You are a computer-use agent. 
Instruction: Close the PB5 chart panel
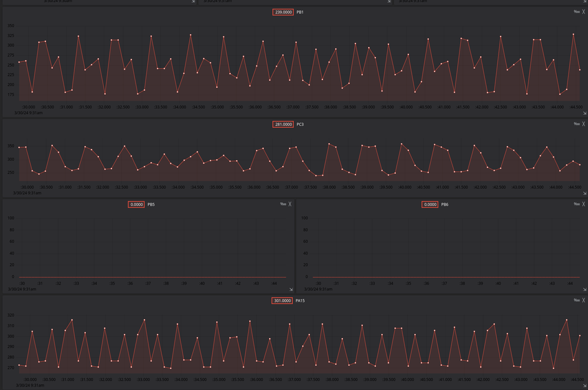(x=290, y=204)
